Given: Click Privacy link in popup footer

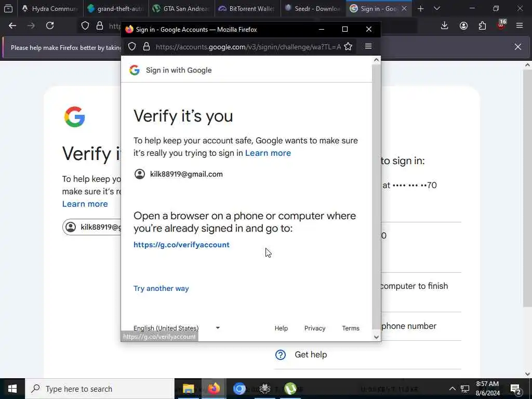Looking at the screenshot, I should pos(314,328).
